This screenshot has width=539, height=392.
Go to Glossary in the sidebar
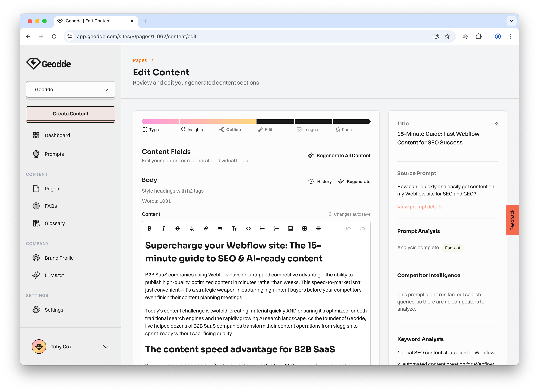coord(55,223)
